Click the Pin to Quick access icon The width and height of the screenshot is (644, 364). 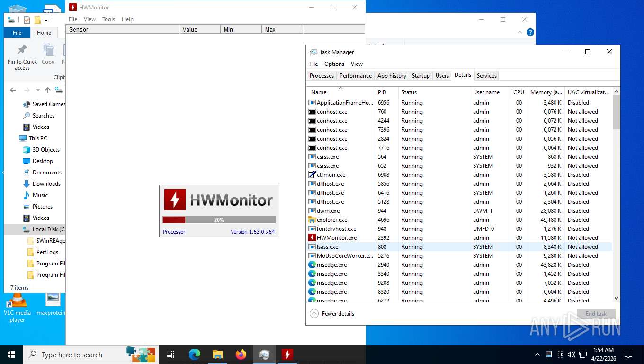point(22,50)
